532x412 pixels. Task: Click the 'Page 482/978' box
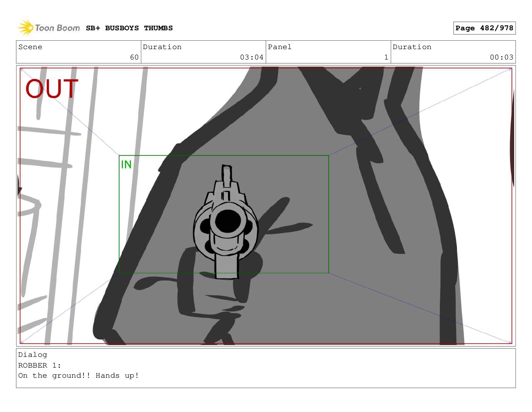tap(484, 28)
